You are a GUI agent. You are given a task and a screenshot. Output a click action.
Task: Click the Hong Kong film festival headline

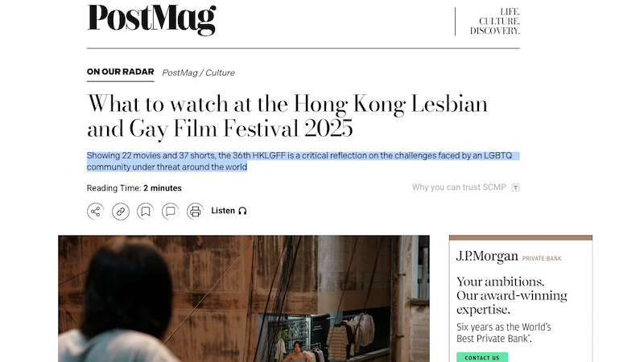(287, 116)
